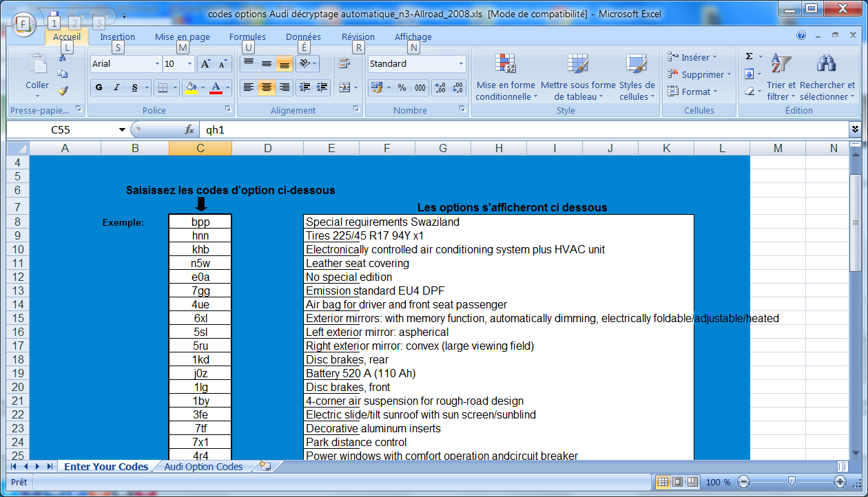Open Mise en forme conditionnelle menu
868x497 pixels.
click(x=506, y=77)
